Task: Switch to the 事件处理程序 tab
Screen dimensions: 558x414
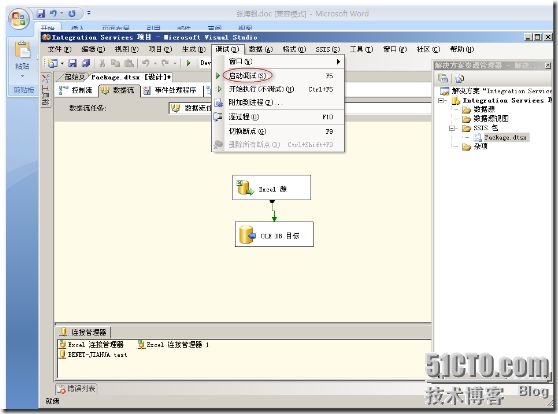Action: (x=171, y=90)
